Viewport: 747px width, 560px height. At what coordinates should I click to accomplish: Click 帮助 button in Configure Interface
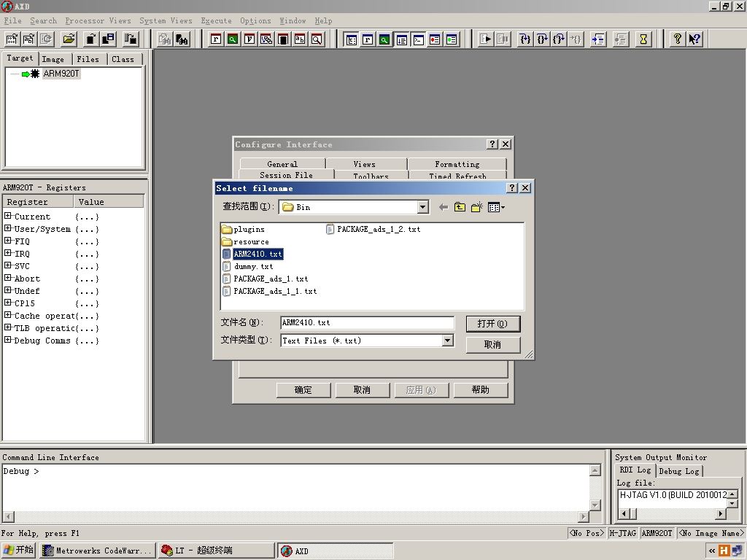(x=480, y=390)
